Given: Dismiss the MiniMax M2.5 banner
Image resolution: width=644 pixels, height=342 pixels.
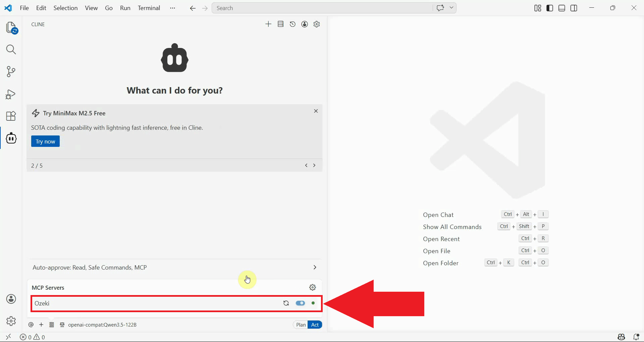Looking at the screenshot, I should (x=316, y=111).
